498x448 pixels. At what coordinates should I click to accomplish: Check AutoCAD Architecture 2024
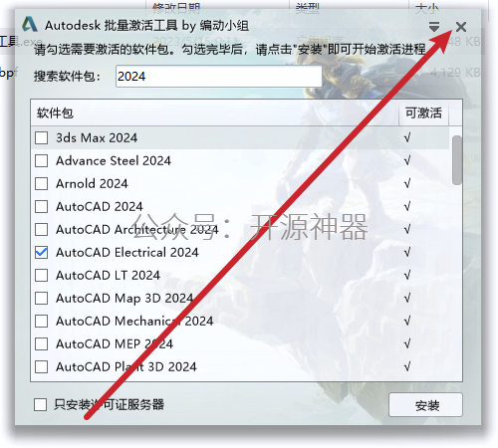(x=41, y=229)
